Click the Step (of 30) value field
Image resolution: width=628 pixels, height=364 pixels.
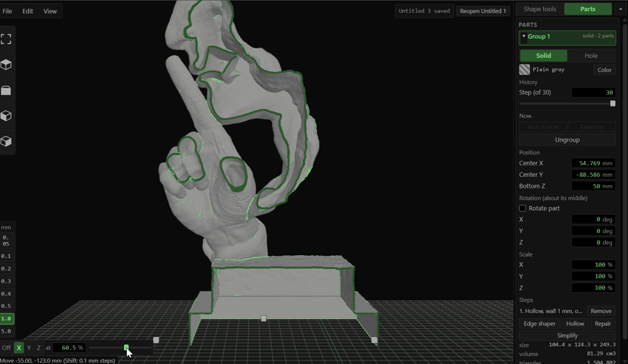click(x=593, y=93)
